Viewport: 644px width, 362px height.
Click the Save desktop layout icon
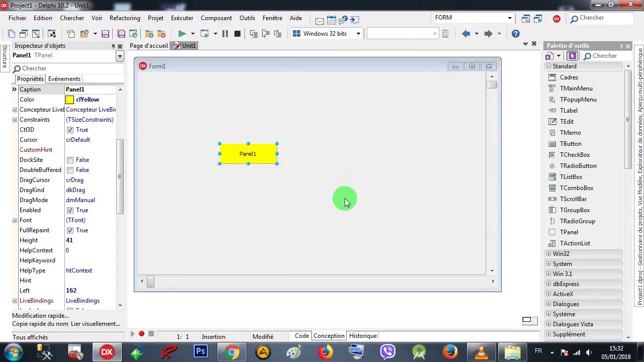click(526, 19)
